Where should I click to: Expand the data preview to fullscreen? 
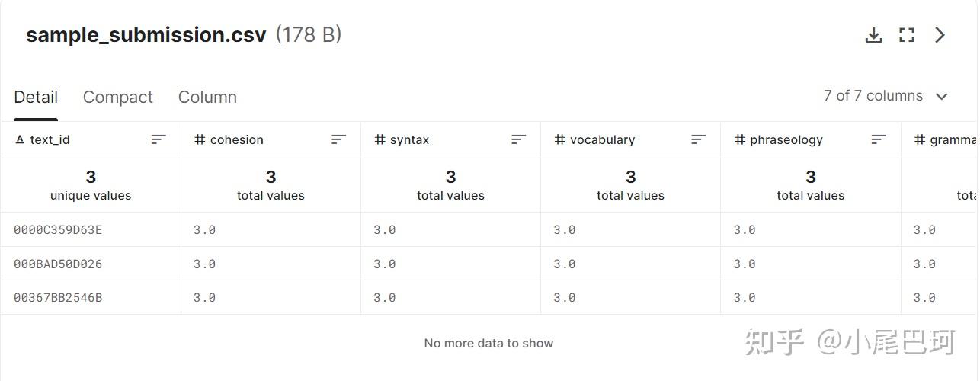coord(907,35)
